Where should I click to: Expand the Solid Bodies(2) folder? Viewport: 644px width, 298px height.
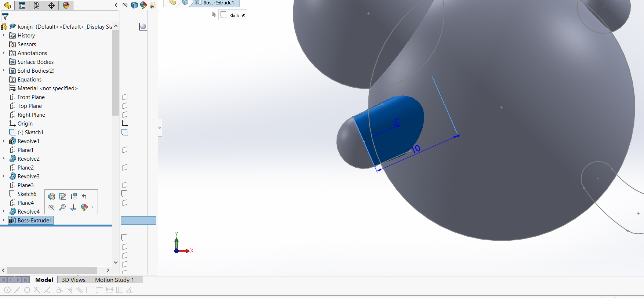(4, 70)
